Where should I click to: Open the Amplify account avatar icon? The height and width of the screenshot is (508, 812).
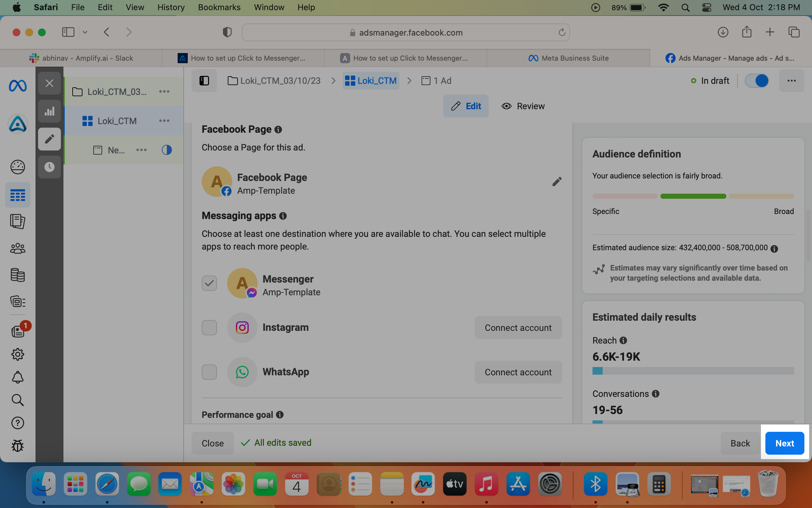(17, 124)
